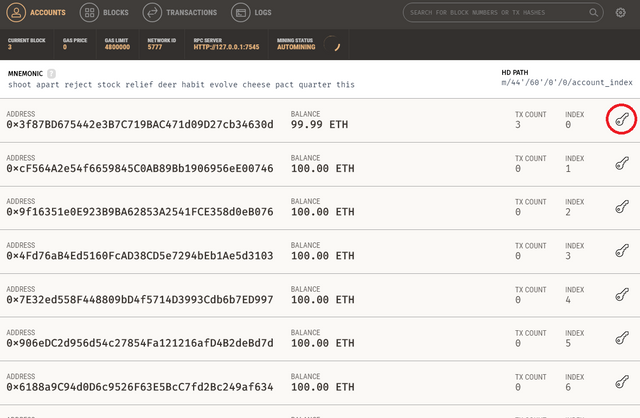Click the search magnifier icon
The image size is (640, 418).
pos(593,13)
